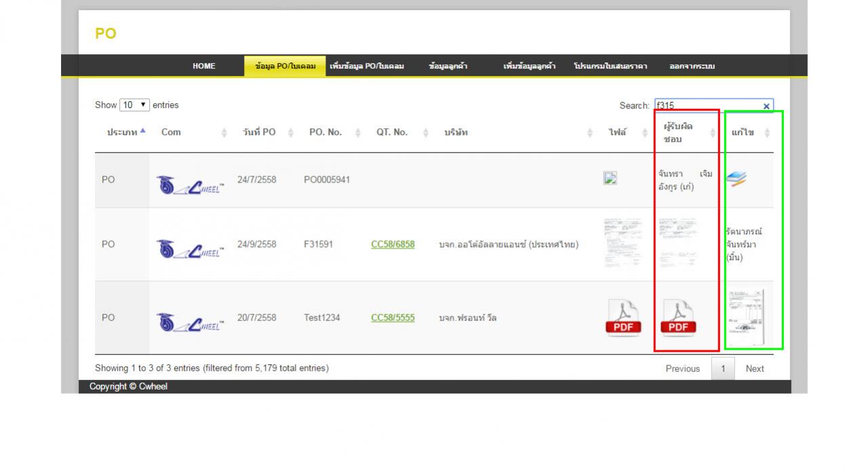
Task: Click company บจก.ฟรอนท์ วีล
Action: pos(468,318)
